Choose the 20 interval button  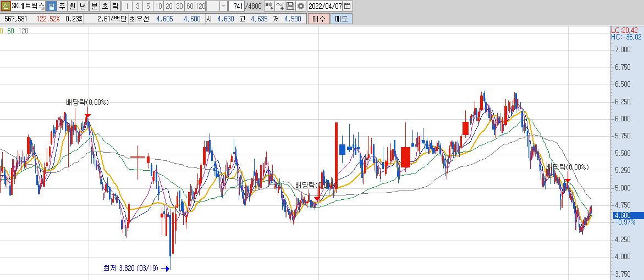point(169,6)
